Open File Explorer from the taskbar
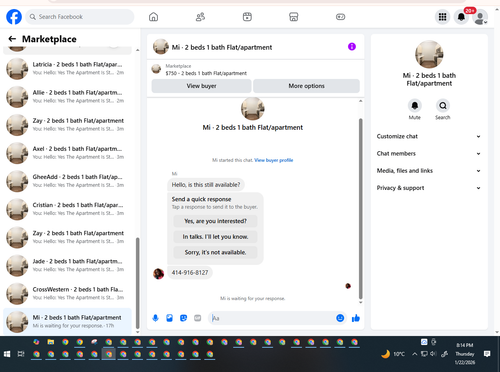 [x=51, y=342]
